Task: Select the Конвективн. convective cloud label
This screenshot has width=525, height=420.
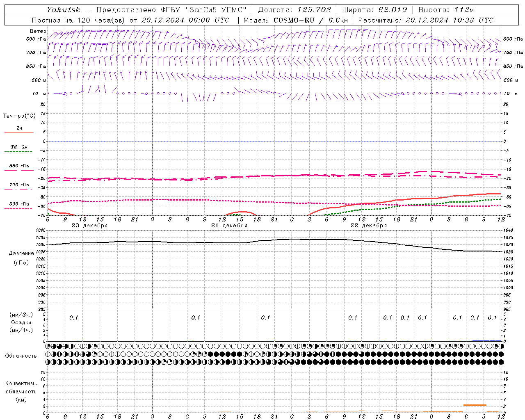Action: (21, 384)
